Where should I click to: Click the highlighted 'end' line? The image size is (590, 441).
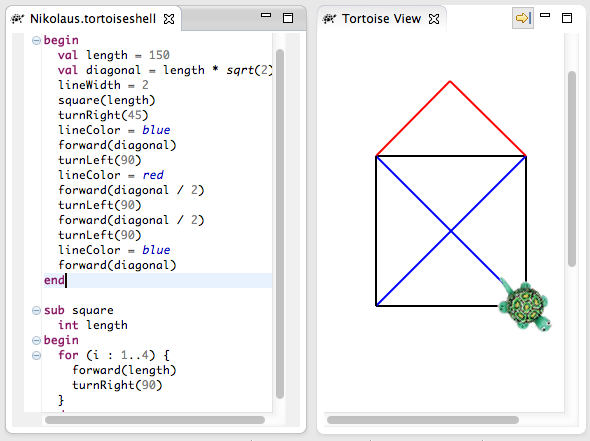point(158,280)
